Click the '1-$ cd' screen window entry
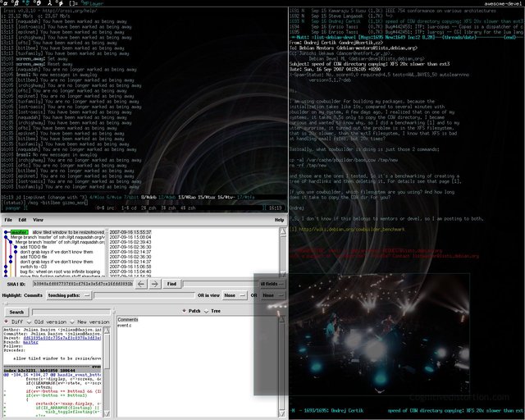The height and width of the screenshot is (420, 525). tap(129, 208)
